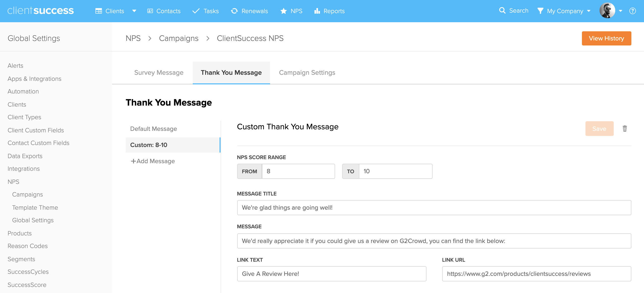Click the NPS score TO field
The width and height of the screenshot is (644, 293).
click(395, 171)
